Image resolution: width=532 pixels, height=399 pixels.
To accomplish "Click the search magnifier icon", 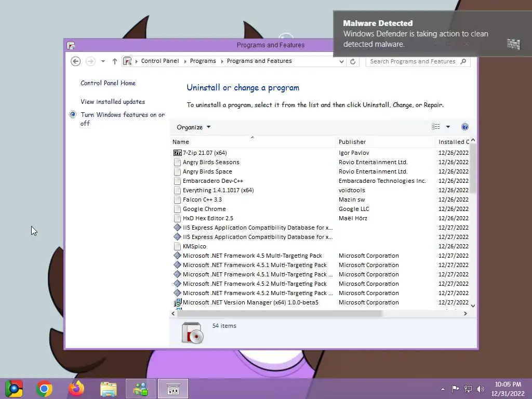I will coord(463,61).
